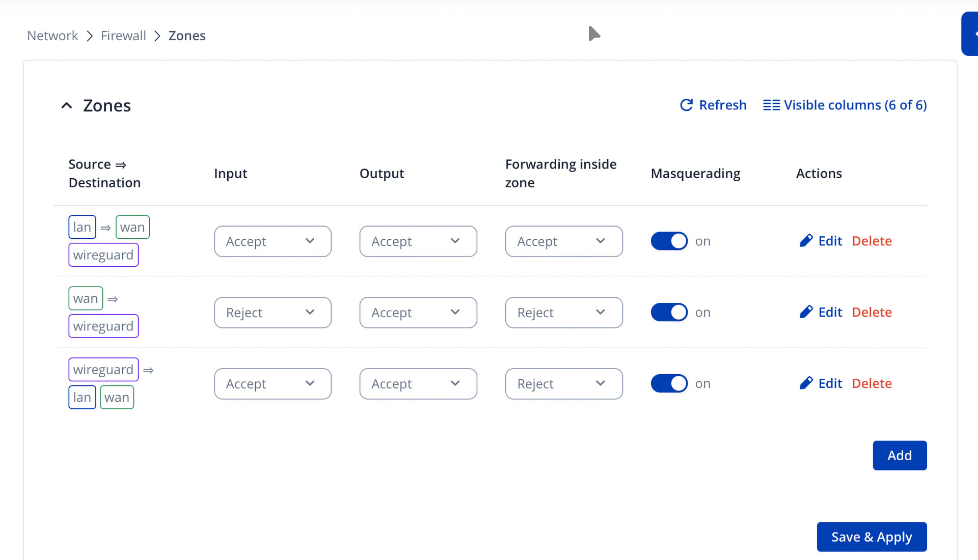Screen dimensions: 978x560
Task: Click pencil Edit icon for lan zone
Action: [806, 241]
